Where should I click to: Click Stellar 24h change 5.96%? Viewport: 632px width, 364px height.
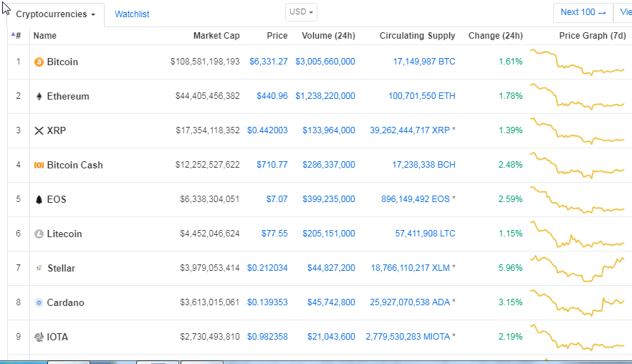(x=511, y=268)
